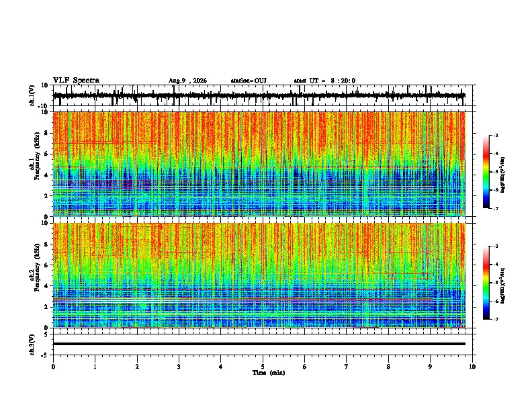532x411 pixels.
Task: Click the flat ch.3 voltage trace
Action: point(259,344)
